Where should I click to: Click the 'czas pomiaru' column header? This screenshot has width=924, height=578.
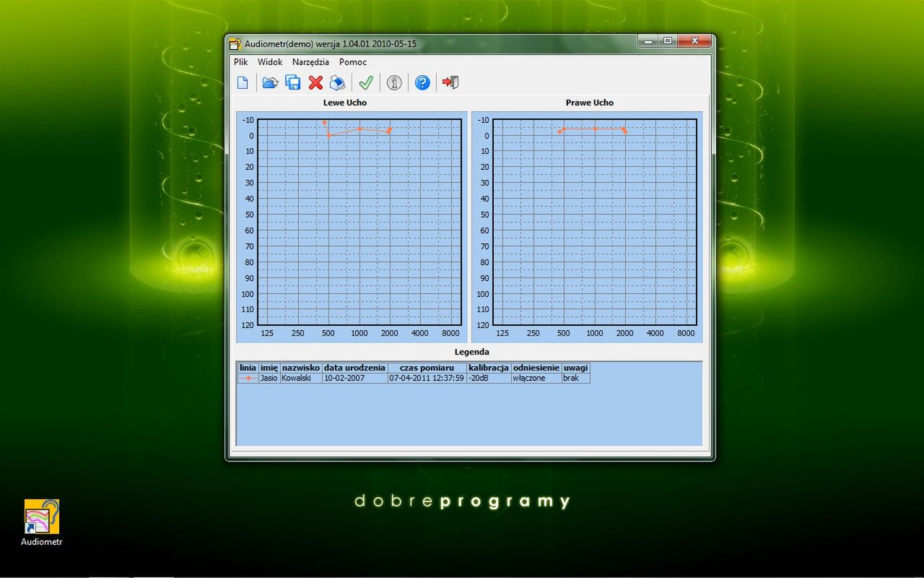pos(427,368)
